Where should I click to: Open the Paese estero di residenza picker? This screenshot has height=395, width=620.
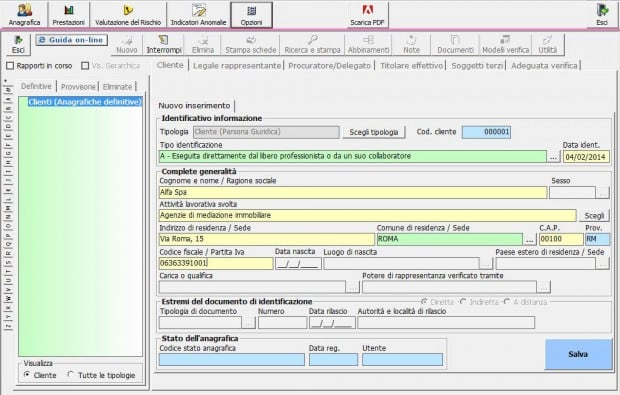(603, 263)
